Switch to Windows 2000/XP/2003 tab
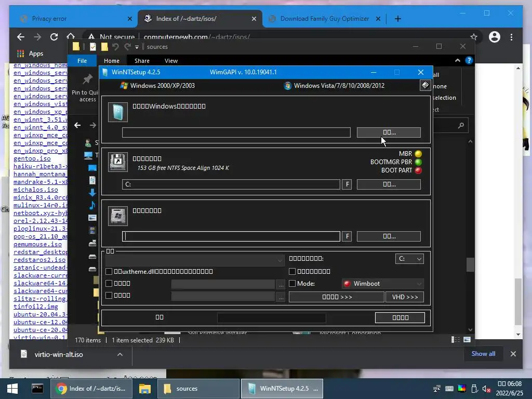 (158, 86)
